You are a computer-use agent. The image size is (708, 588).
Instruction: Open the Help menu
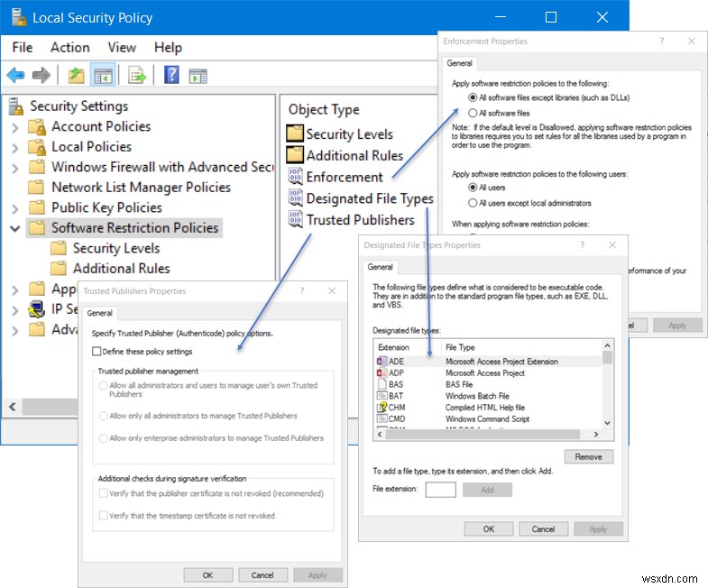click(168, 48)
